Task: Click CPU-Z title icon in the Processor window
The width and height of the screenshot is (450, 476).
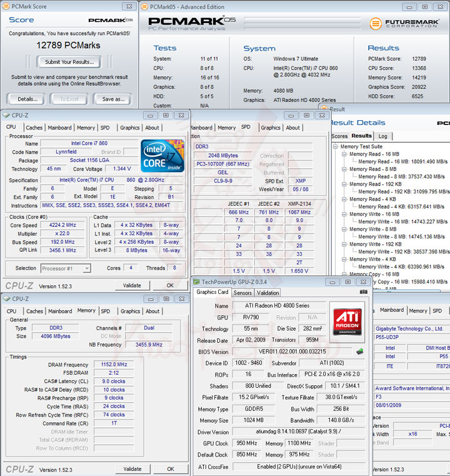Action: pyautogui.click(x=6, y=115)
